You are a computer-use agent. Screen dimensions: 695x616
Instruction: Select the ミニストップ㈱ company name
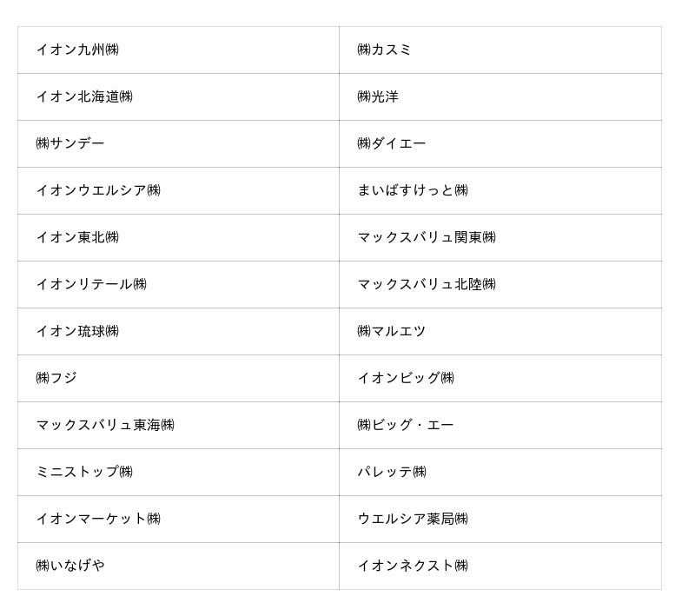click(84, 472)
